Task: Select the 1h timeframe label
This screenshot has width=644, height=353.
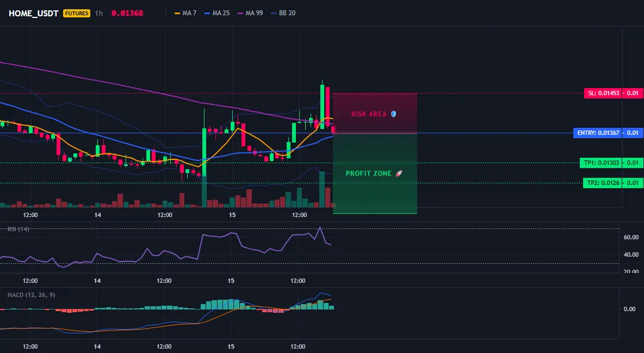Action: pos(99,13)
